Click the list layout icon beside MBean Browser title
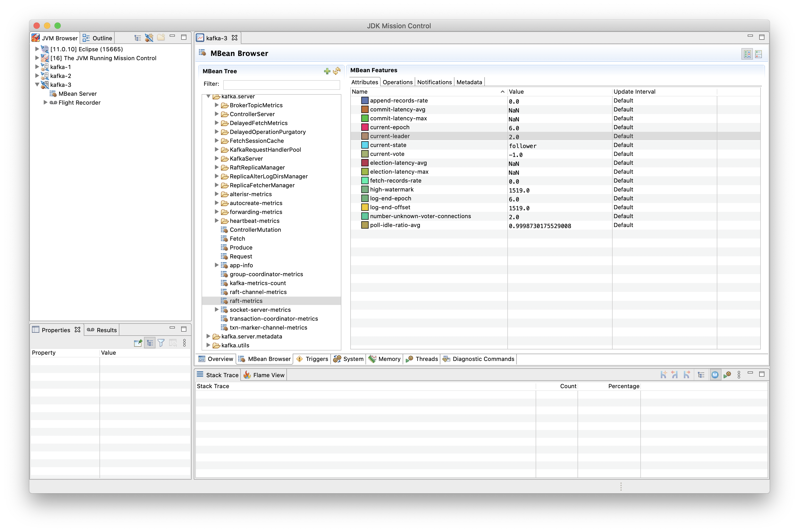The width and height of the screenshot is (799, 532). [x=758, y=54]
